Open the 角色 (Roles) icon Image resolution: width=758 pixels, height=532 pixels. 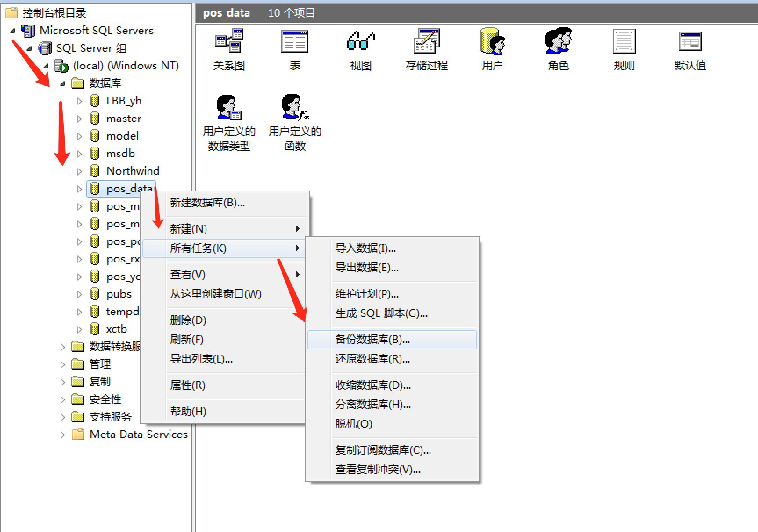pos(558,41)
